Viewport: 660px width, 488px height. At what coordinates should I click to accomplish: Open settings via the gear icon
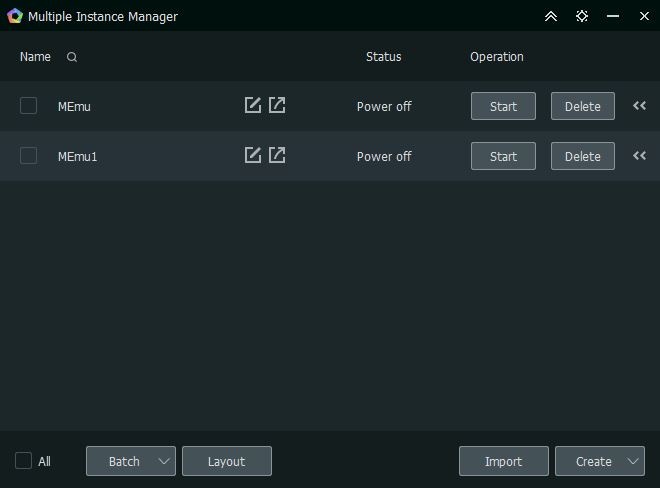[x=582, y=16]
